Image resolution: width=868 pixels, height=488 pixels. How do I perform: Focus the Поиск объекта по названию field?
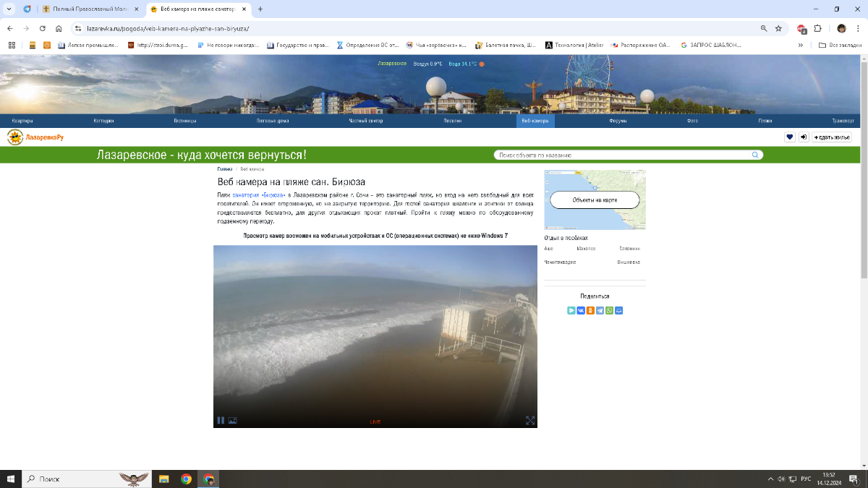coord(622,155)
